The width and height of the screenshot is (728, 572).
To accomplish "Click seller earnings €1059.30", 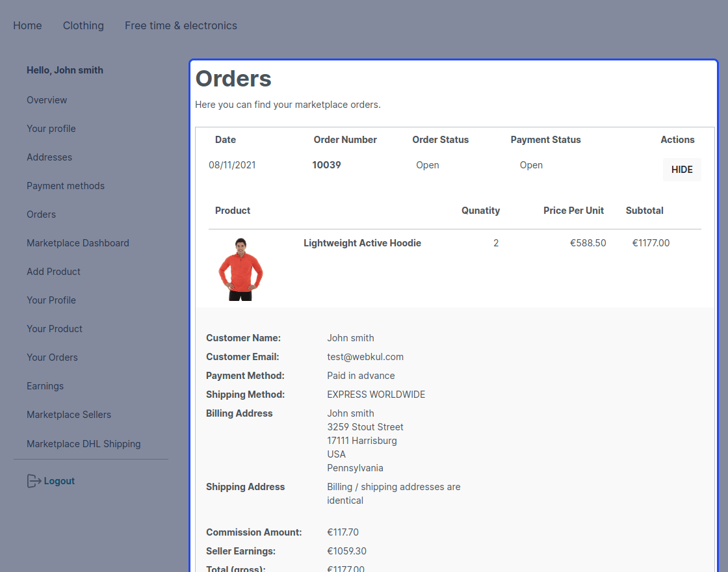I will point(346,551).
